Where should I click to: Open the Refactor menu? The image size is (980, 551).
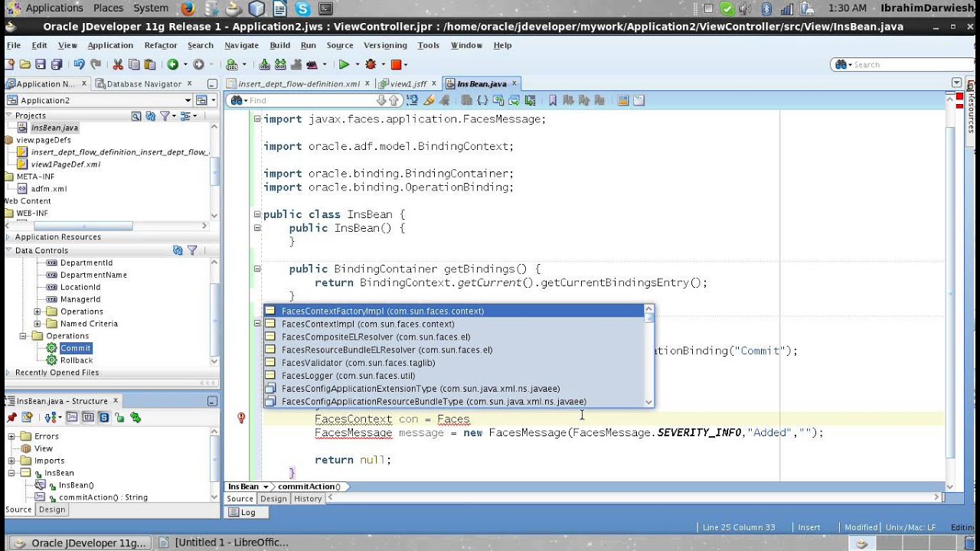[x=161, y=45]
